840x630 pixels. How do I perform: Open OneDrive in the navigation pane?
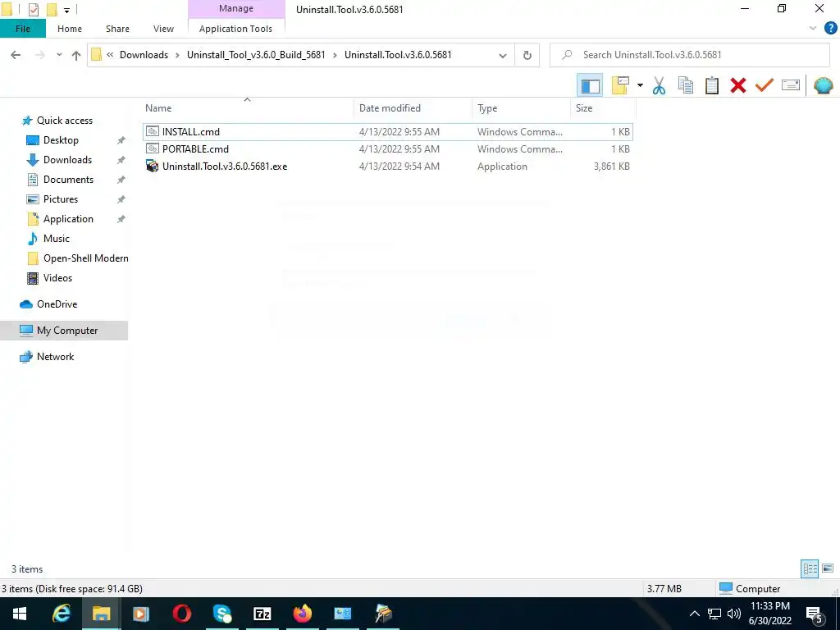pyautogui.click(x=57, y=304)
